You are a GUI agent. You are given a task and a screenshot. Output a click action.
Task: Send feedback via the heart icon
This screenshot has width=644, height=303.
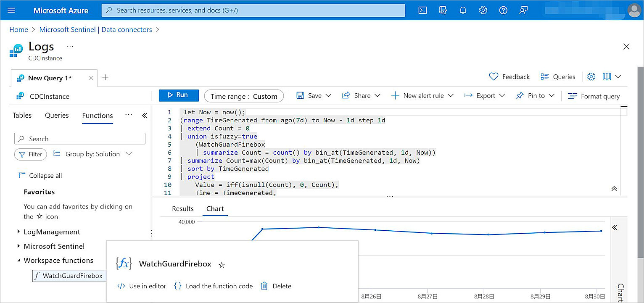click(509, 76)
